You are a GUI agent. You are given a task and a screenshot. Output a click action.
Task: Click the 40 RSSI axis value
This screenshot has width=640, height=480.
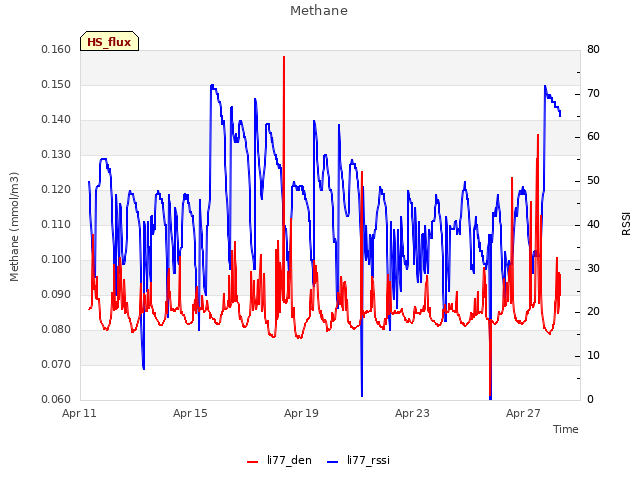point(593,224)
